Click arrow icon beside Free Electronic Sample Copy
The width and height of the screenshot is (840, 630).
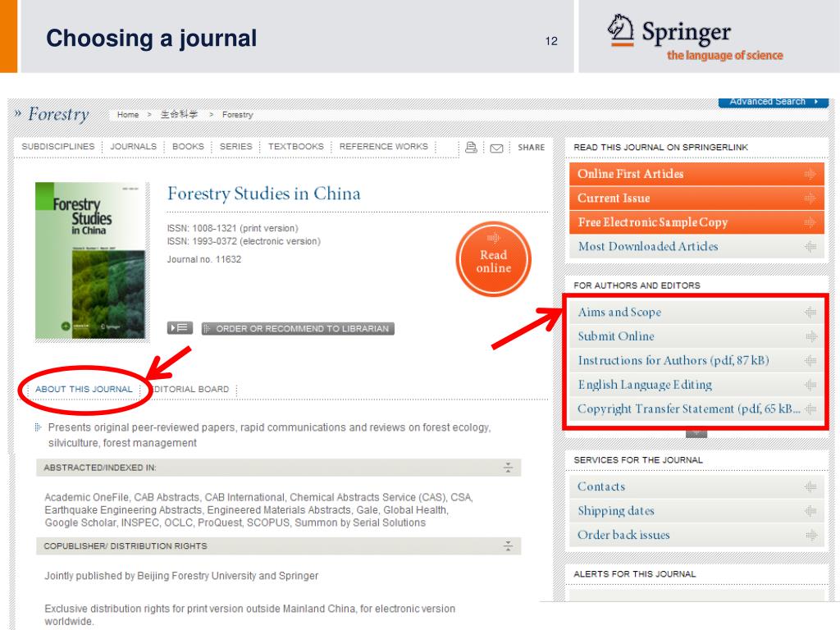point(810,222)
